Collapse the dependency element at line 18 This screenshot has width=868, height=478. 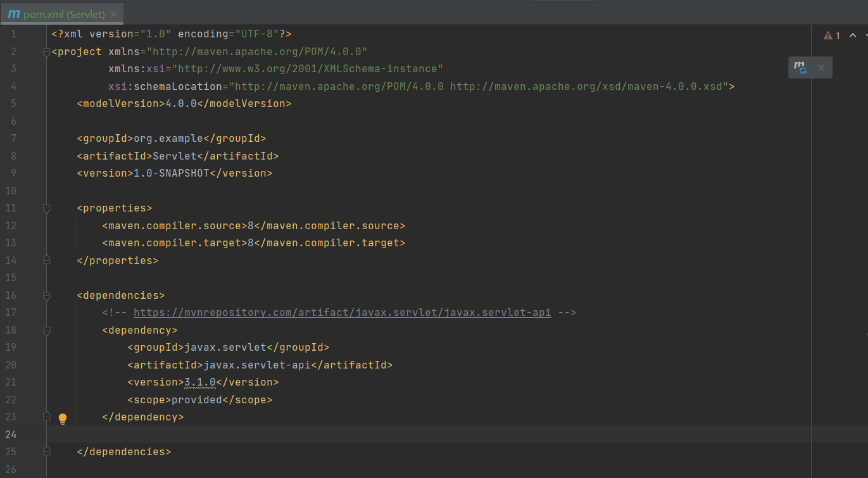click(x=46, y=330)
